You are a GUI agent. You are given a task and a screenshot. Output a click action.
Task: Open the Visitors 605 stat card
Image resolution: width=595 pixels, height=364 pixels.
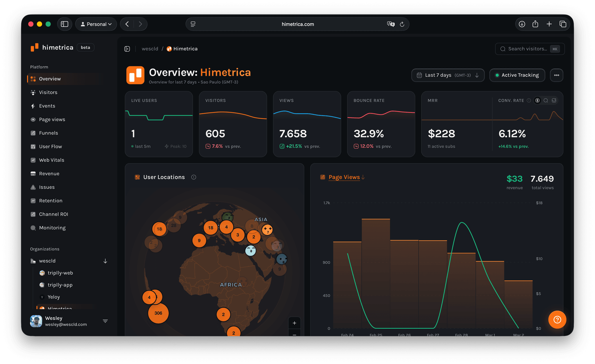tap(233, 124)
